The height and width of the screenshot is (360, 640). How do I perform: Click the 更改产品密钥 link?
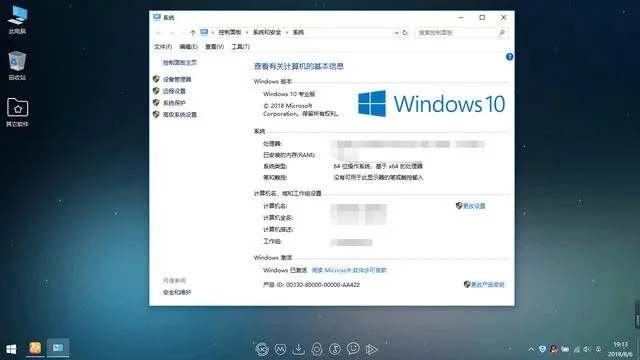point(488,284)
